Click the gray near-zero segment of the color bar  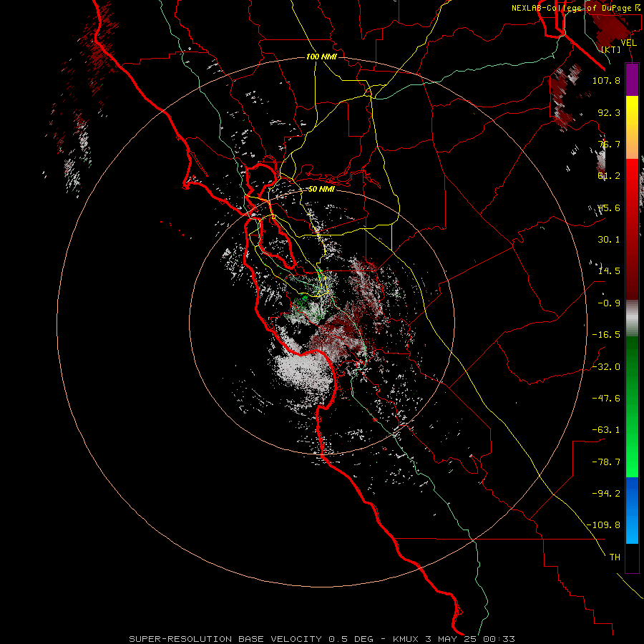(632, 318)
